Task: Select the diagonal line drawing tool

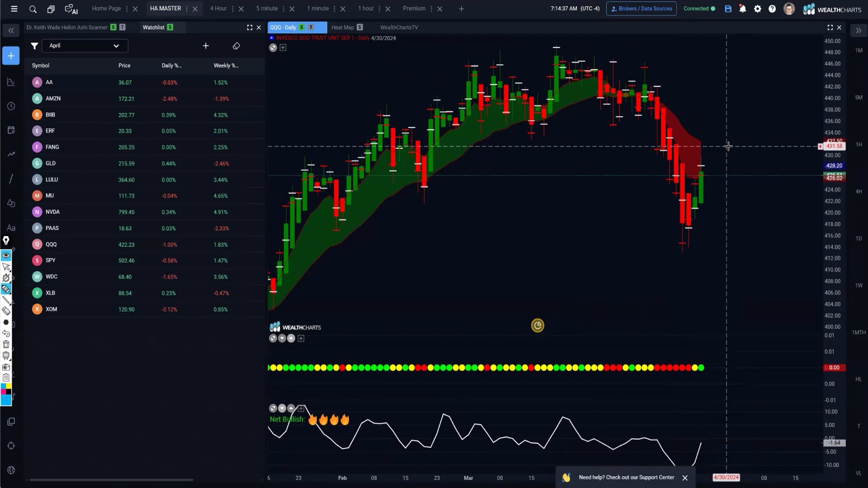Action: (x=11, y=179)
